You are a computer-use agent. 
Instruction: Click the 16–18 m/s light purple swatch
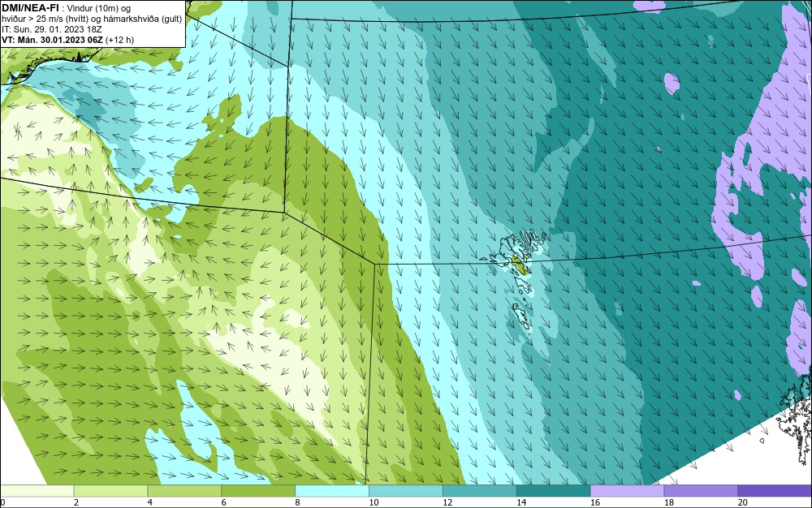click(x=627, y=490)
